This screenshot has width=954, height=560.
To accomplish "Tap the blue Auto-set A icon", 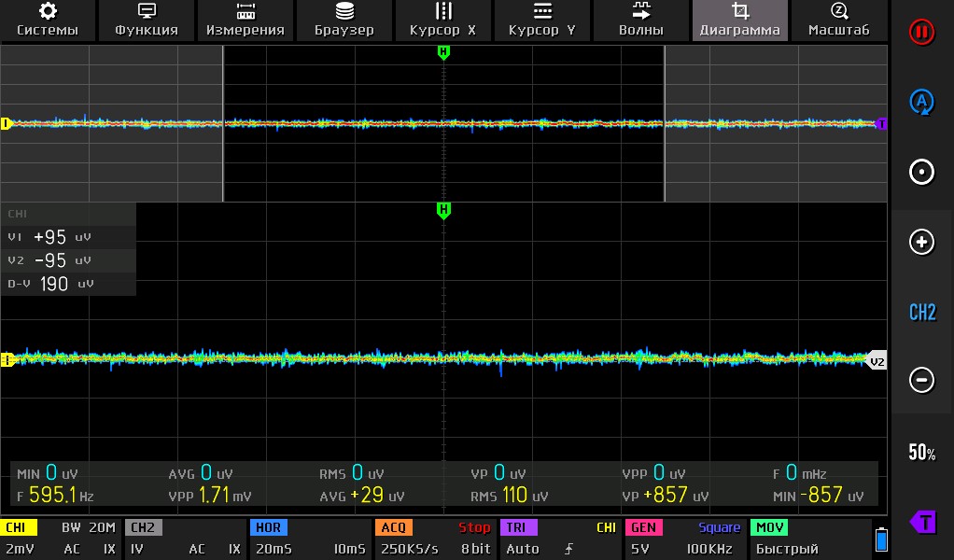I will click(x=921, y=102).
